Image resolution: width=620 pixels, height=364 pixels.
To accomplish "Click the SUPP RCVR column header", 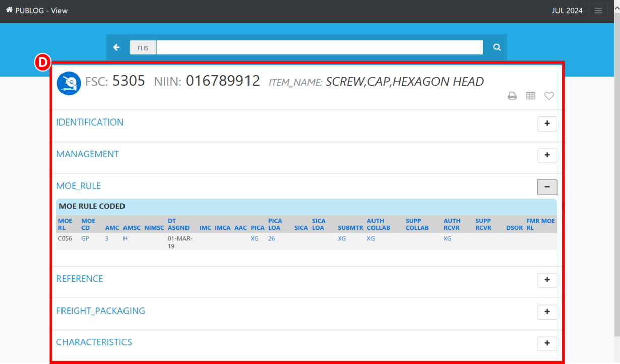I will pos(483,224).
